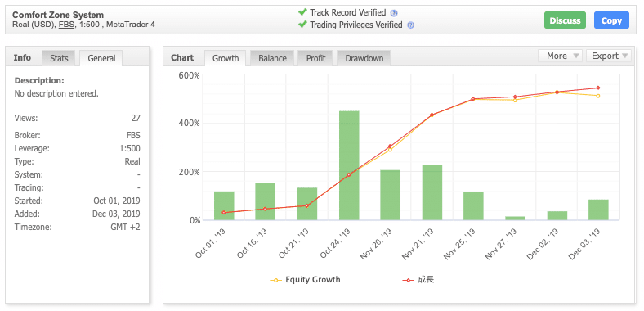Click the green Discuss button
This screenshot has width=644, height=311.
pos(566,20)
